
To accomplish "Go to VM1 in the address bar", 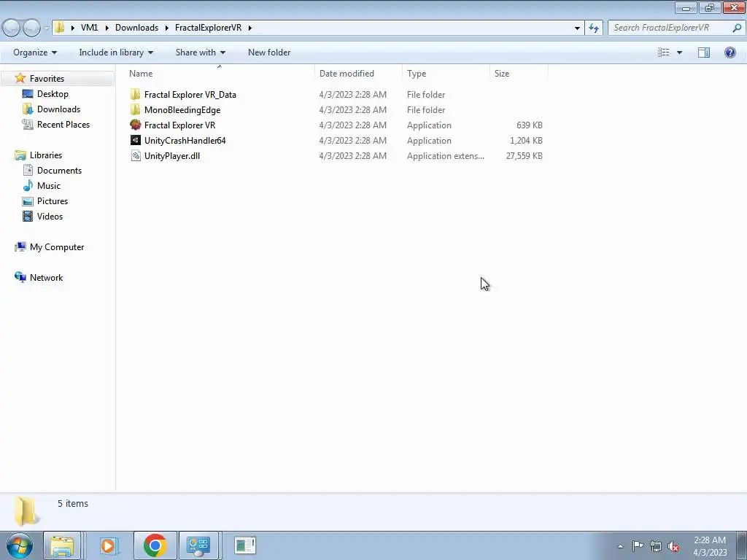I will pos(89,28).
